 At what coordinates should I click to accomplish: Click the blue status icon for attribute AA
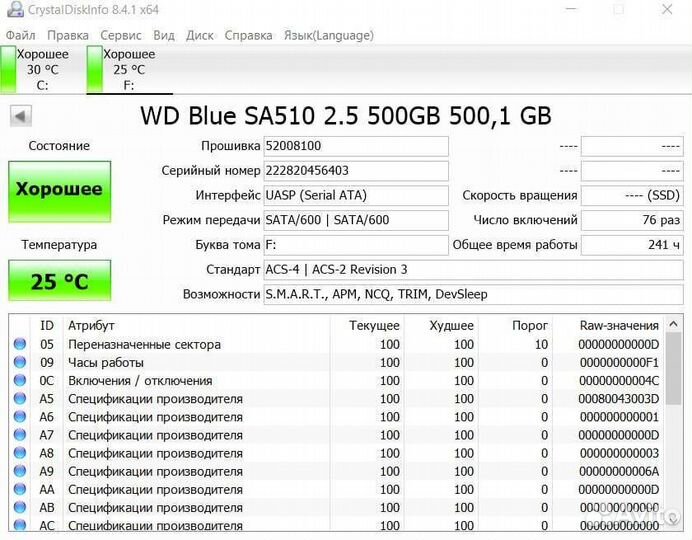[20, 489]
